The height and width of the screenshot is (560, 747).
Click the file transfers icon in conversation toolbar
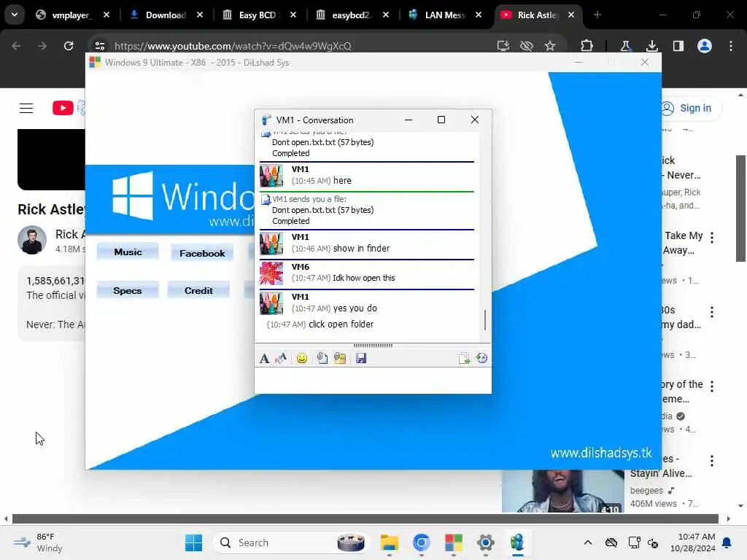(x=464, y=358)
